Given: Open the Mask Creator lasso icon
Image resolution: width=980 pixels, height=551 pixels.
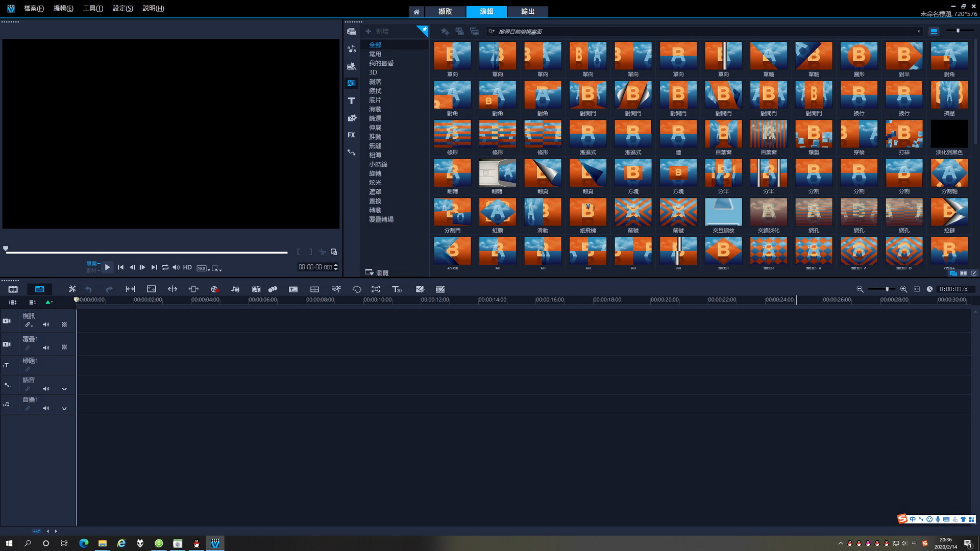Looking at the screenshot, I should point(357,289).
